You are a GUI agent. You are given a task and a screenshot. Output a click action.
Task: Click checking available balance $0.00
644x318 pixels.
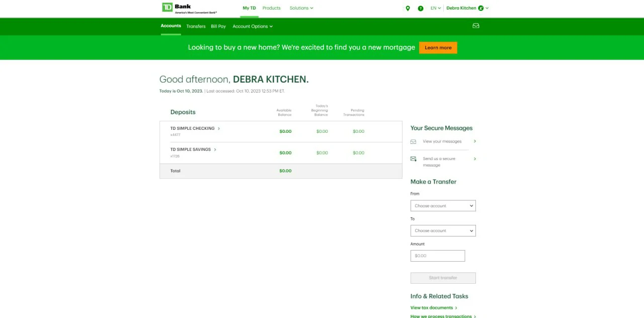[x=285, y=131]
